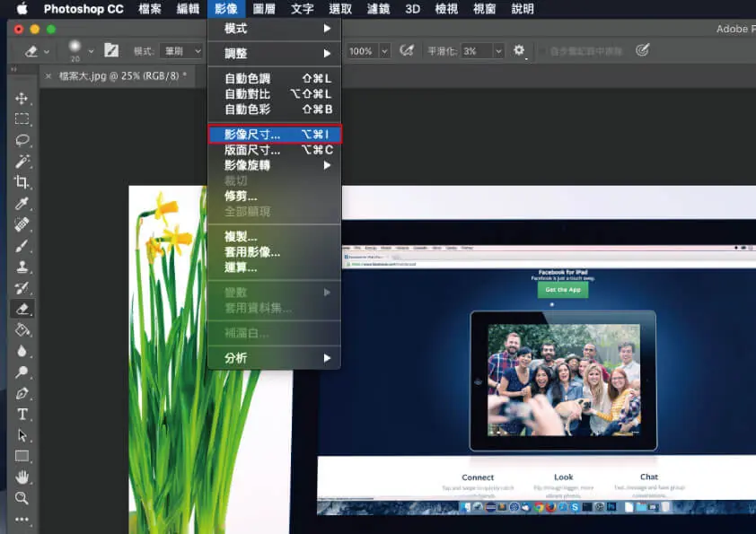Tick the dimmed erase-to-history checkbox
This screenshot has height=534, width=756.
(x=543, y=50)
